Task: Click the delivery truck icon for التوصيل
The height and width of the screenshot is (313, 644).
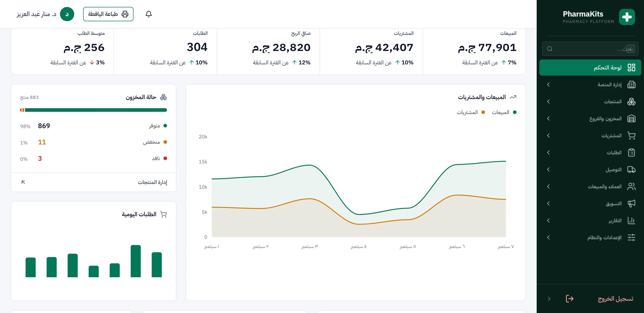Action: tap(631, 169)
